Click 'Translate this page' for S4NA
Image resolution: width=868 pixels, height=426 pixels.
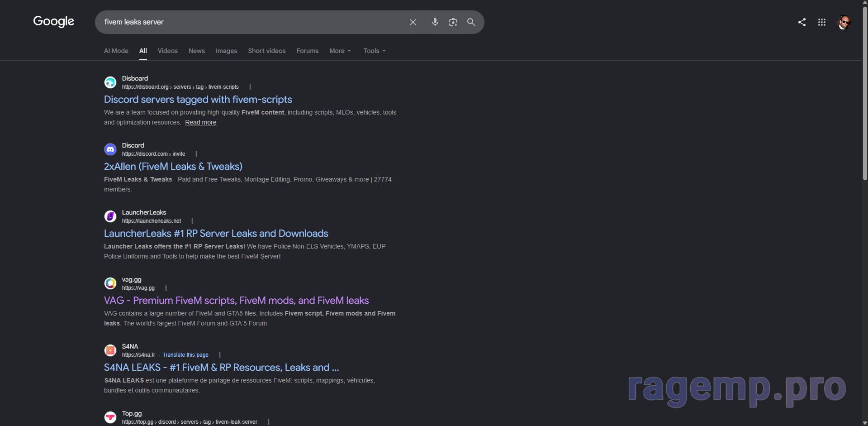pyautogui.click(x=185, y=355)
